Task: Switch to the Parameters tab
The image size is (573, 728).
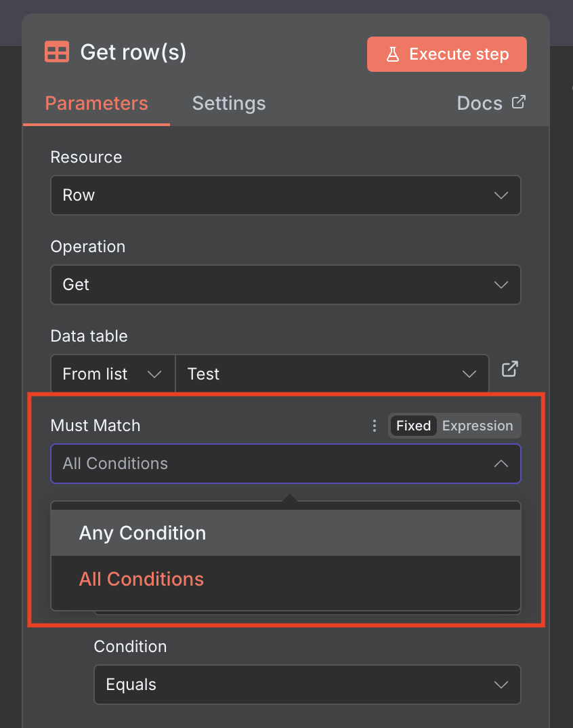Action: click(x=96, y=104)
